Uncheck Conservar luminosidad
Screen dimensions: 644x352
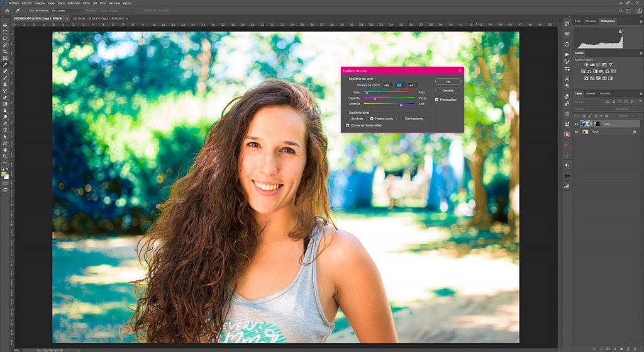click(347, 125)
